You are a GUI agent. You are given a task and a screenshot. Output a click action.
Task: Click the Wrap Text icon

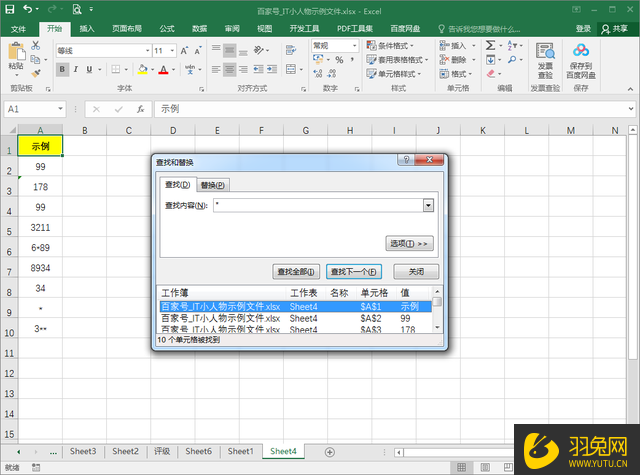(x=291, y=50)
